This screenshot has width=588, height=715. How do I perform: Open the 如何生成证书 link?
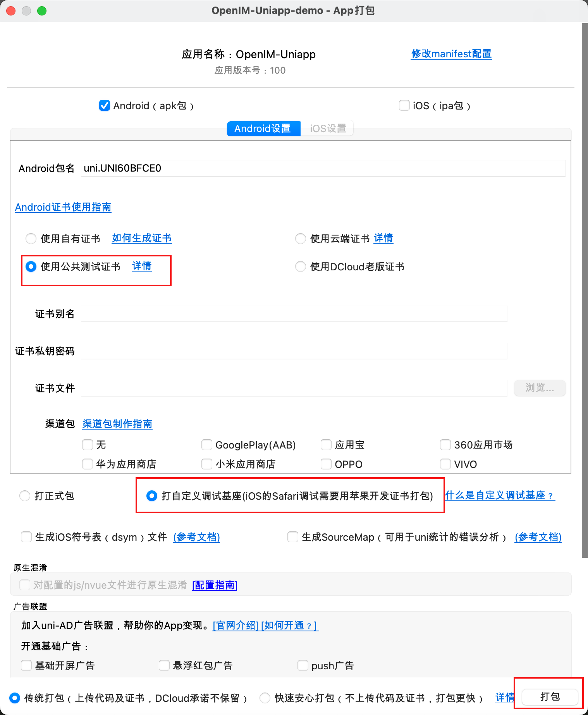point(142,238)
